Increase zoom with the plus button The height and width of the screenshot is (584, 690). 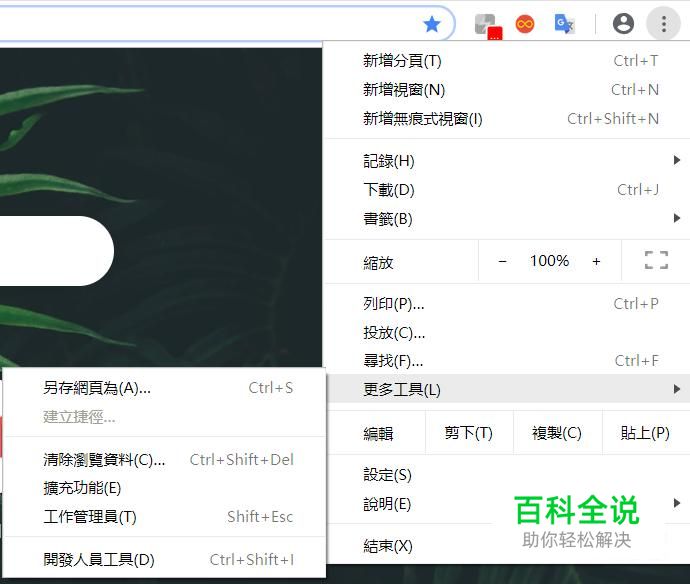[596, 261]
